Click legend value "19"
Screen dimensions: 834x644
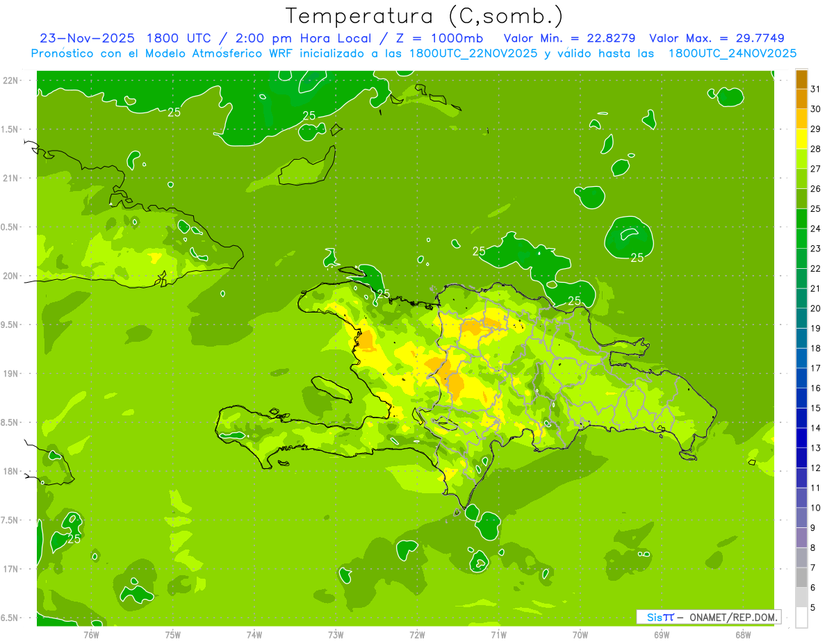(x=816, y=328)
